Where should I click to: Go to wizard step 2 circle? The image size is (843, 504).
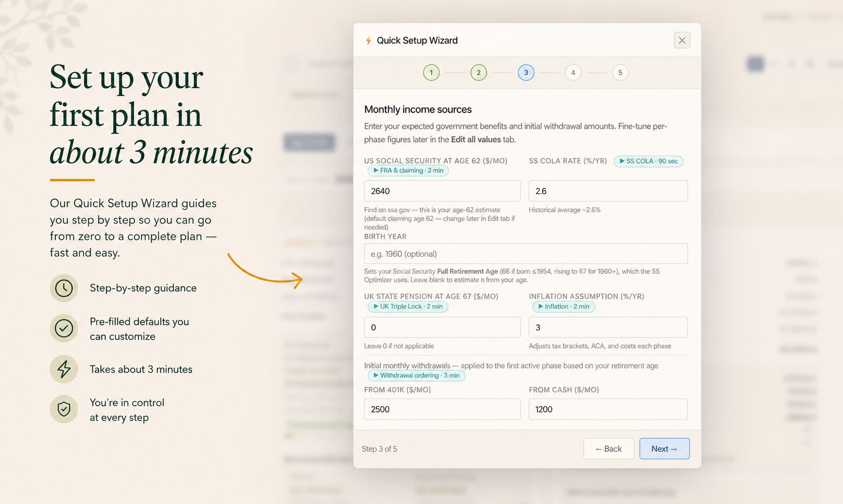tap(479, 73)
